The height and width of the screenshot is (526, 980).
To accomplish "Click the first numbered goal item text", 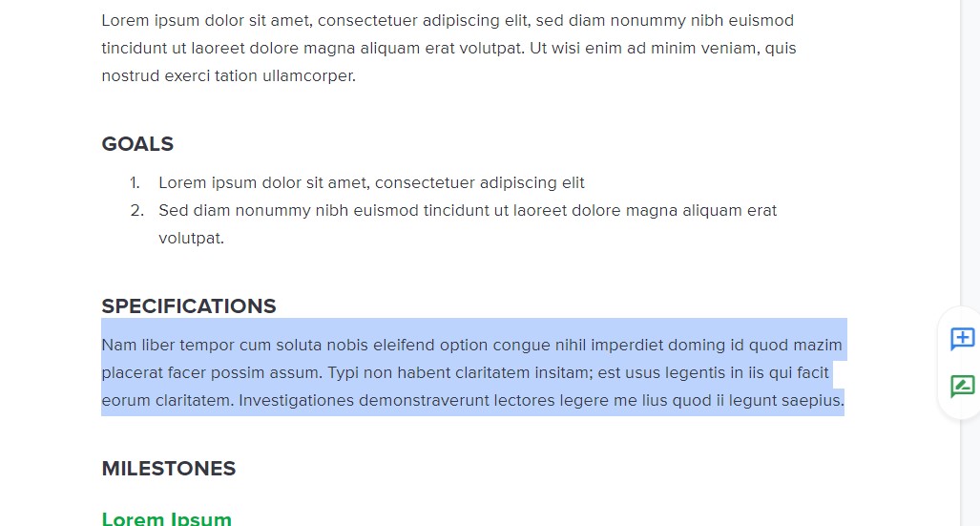I will 371,182.
